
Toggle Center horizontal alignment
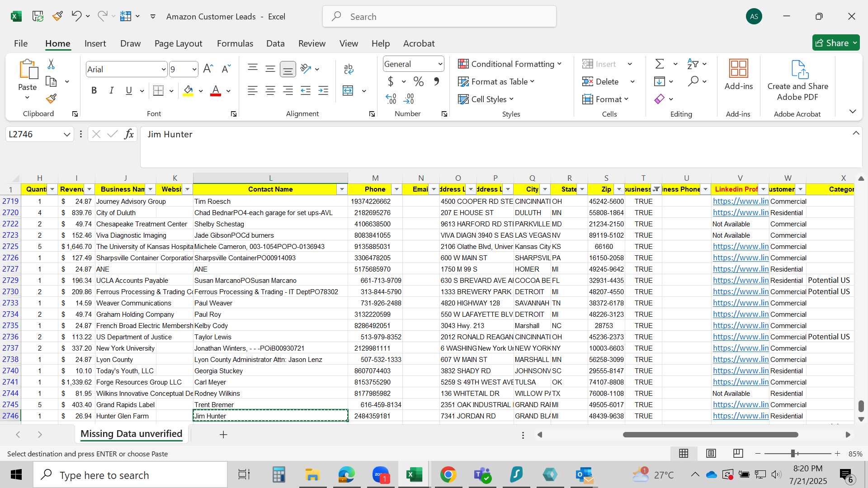tap(270, 91)
